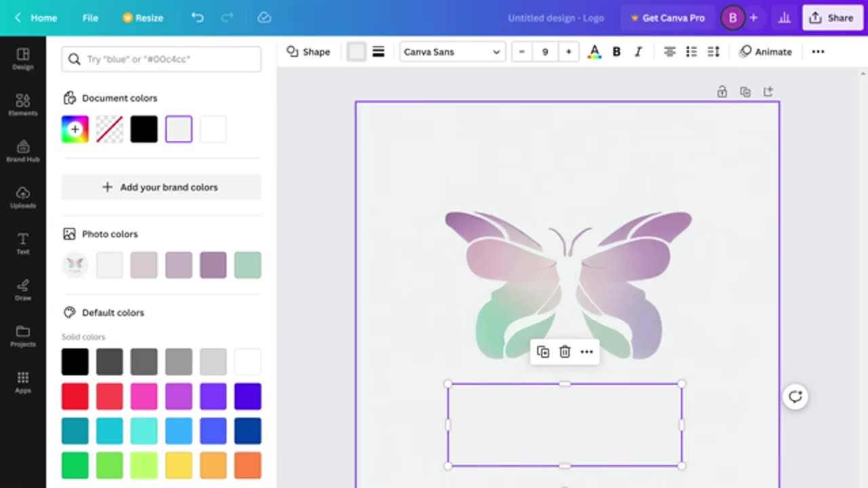This screenshot has height=488, width=868.
Task: Open the Text sidebar panel
Action: (23, 243)
